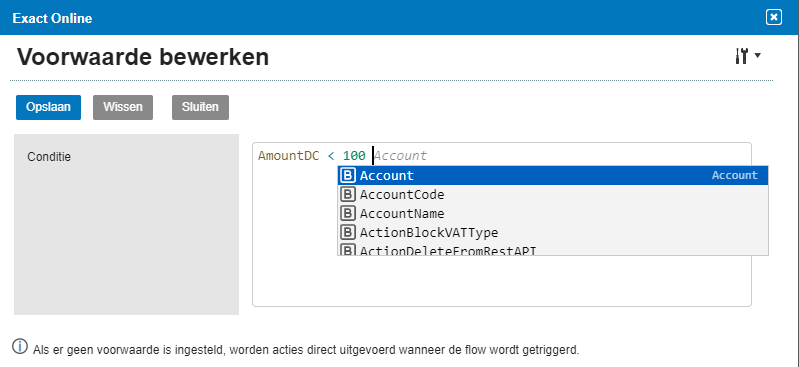Screen dimensions: 799x367
Task: Click the Voorwaarde bewerken heading
Action: pyautogui.click(x=143, y=57)
